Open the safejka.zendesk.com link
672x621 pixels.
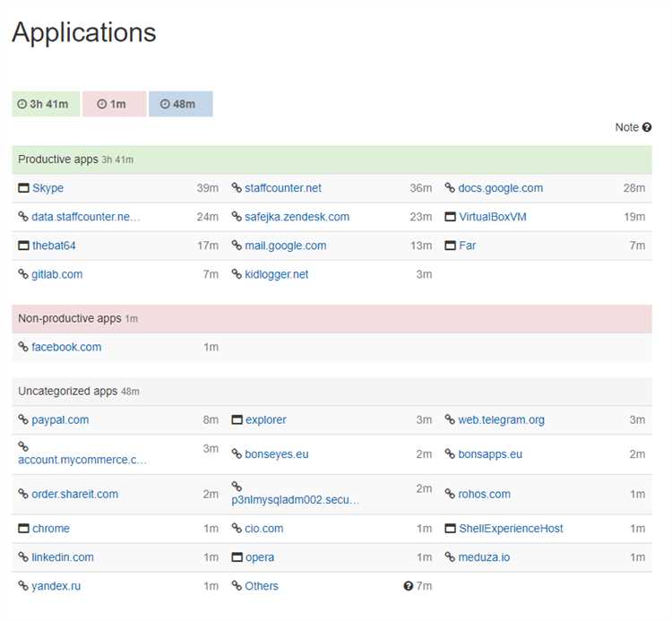tap(297, 217)
